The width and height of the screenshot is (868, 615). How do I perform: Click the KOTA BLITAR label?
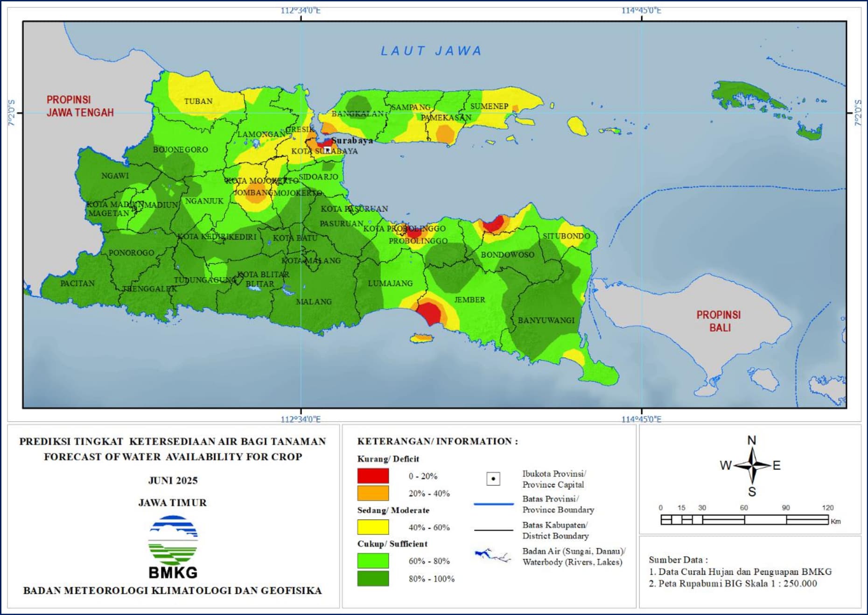pyautogui.click(x=263, y=274)
